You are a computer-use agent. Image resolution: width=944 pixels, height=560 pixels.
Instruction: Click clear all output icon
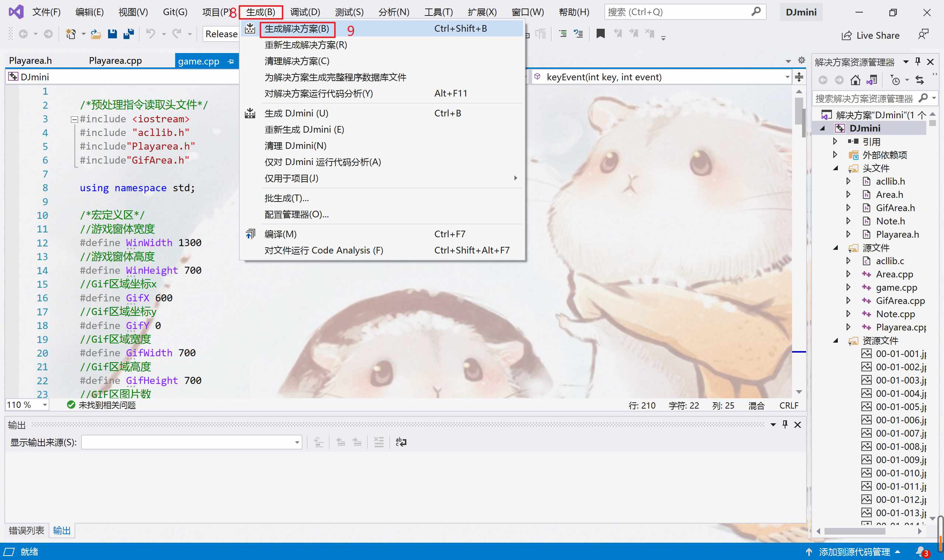(378, 442)
